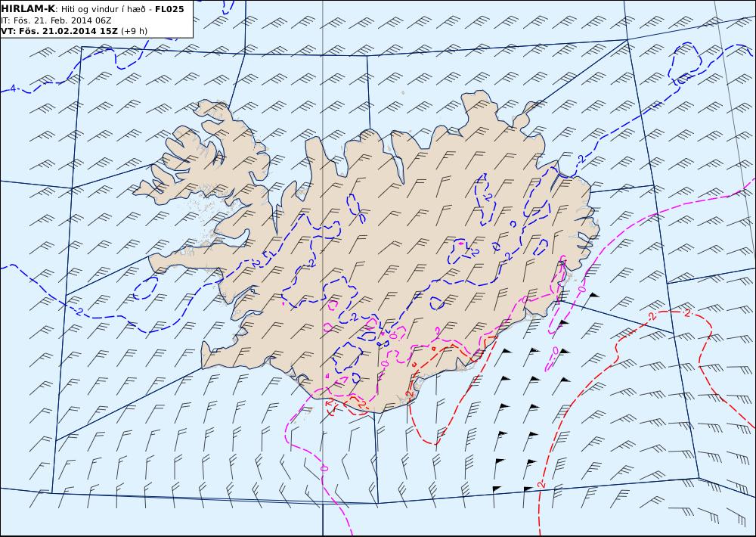Viewport: 756px width, 537px height.
Task: Select the "IT: Fös. 21. Feb. 2014 06Z" line
Action: (57, 20)
